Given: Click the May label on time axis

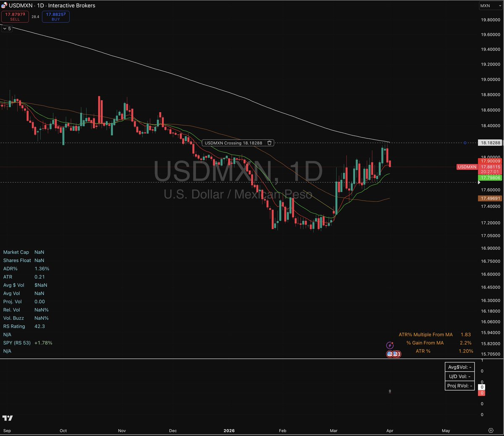Looking at the screenshot, I should [446, 431].
